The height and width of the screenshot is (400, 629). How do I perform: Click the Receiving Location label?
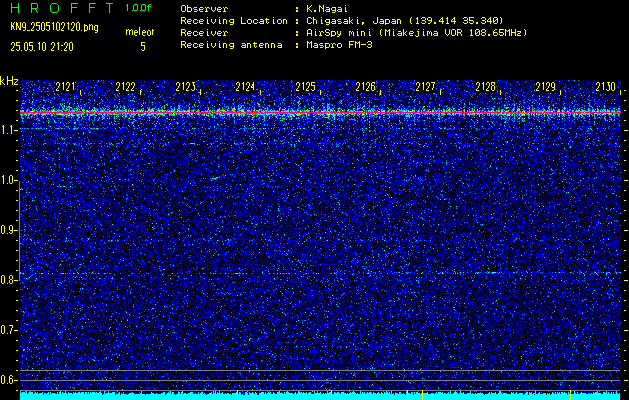tap(234, 21)
